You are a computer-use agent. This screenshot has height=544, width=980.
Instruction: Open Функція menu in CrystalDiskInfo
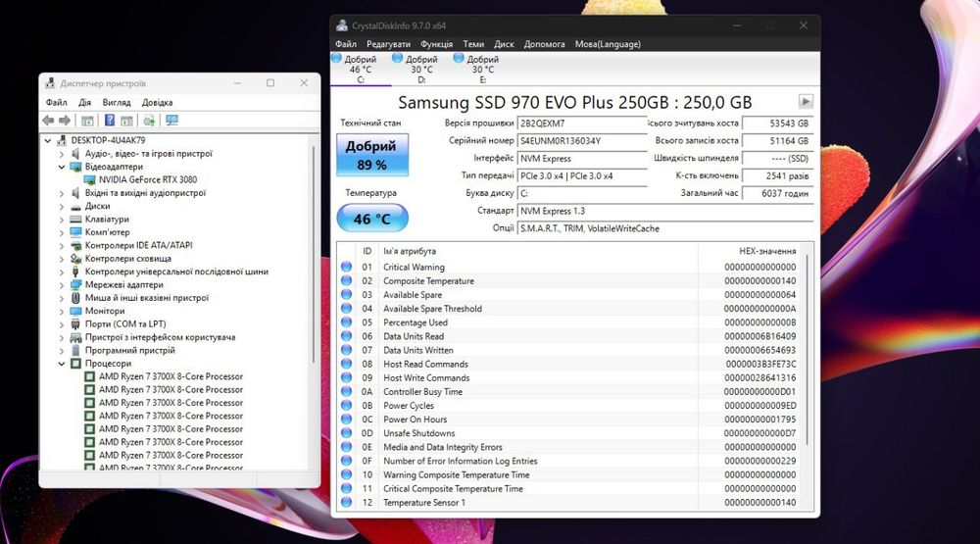(436, 44)
